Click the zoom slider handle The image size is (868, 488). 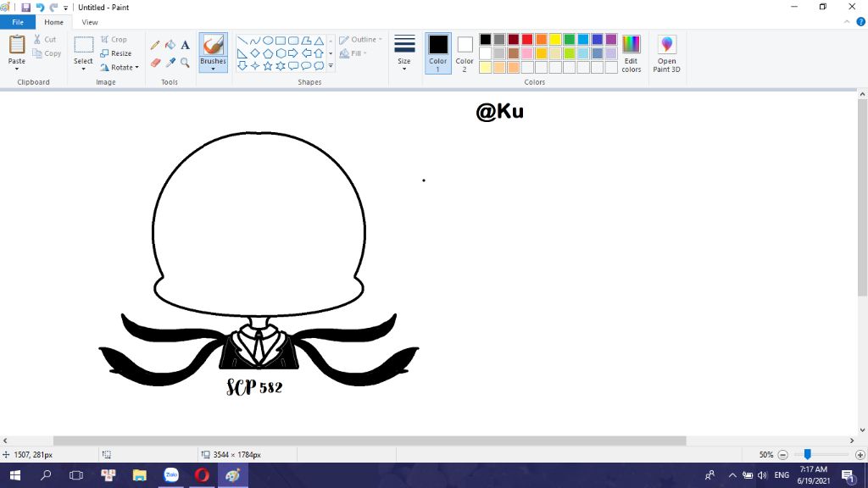808,454
